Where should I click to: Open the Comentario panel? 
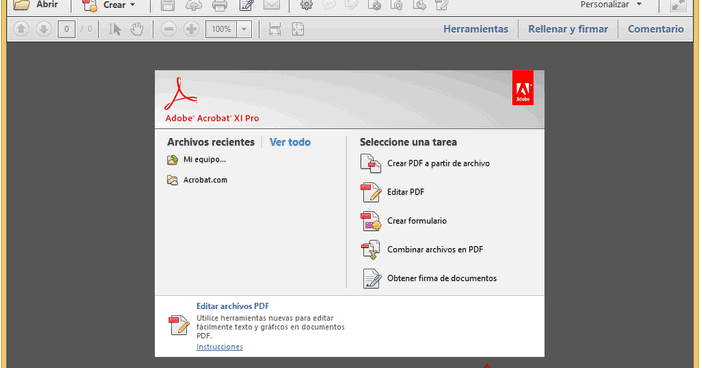click(655, 29)
